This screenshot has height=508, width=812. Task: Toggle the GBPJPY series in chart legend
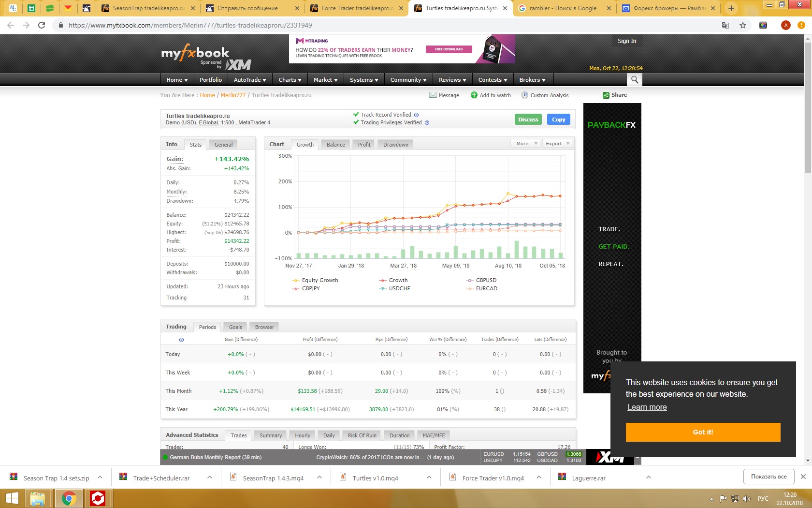(x=305, y=289)
